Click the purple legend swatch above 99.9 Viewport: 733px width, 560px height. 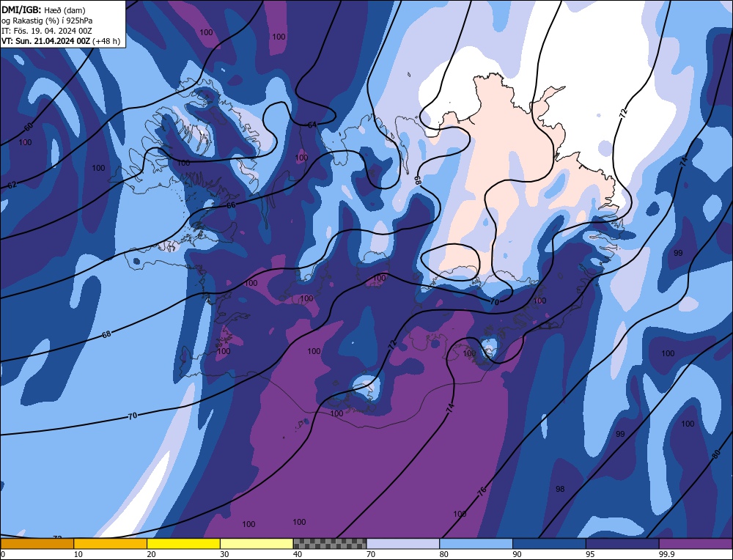[x=696, y=543]
